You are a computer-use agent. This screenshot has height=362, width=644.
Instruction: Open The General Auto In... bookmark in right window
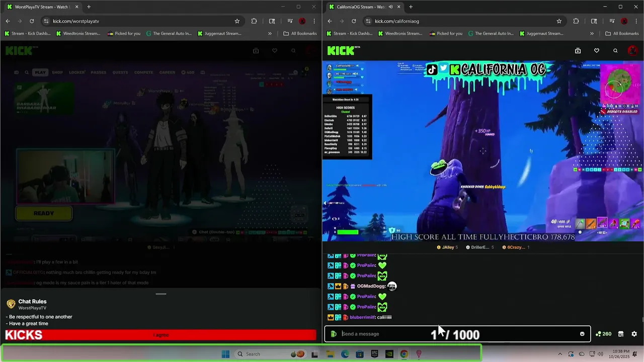tap(491, 34)
